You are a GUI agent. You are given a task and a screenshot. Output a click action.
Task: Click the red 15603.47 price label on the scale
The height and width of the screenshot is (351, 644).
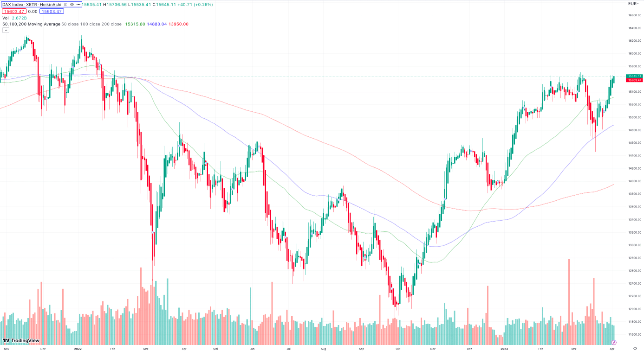point(634,80)
